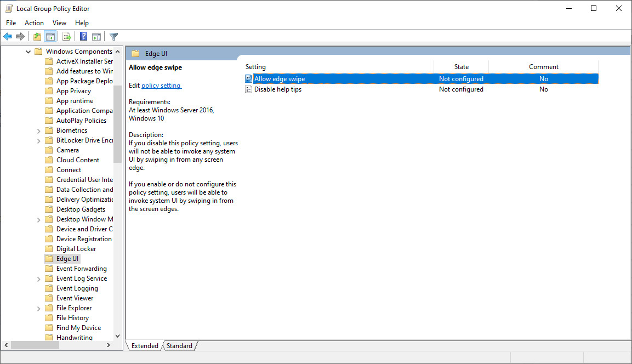Click the Filter funnel toolbar icon
The height and width of the screenshot is (364, 632).
(113, 37)
